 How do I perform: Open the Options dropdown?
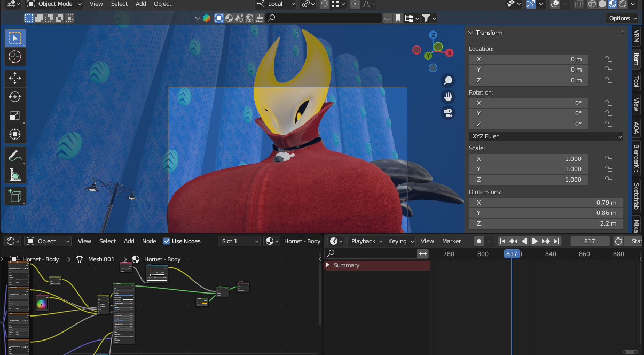pos(623,18)
